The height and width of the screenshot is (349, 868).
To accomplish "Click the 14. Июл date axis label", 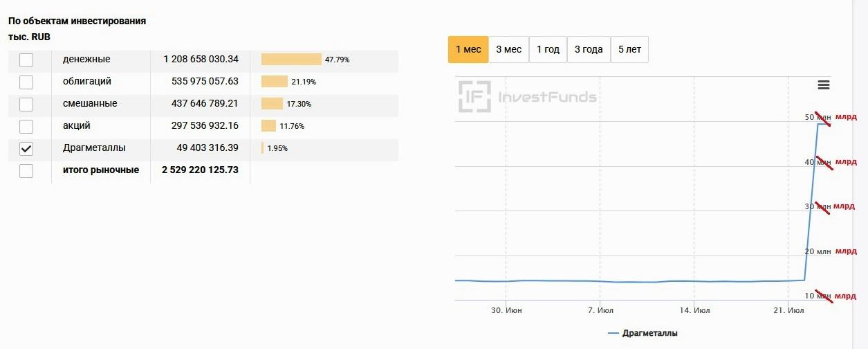I will (694, 311).
